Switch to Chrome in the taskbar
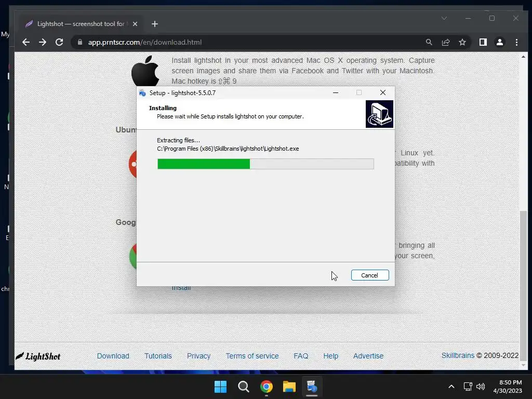Screen dimensions: 532x399 point(267,387)
